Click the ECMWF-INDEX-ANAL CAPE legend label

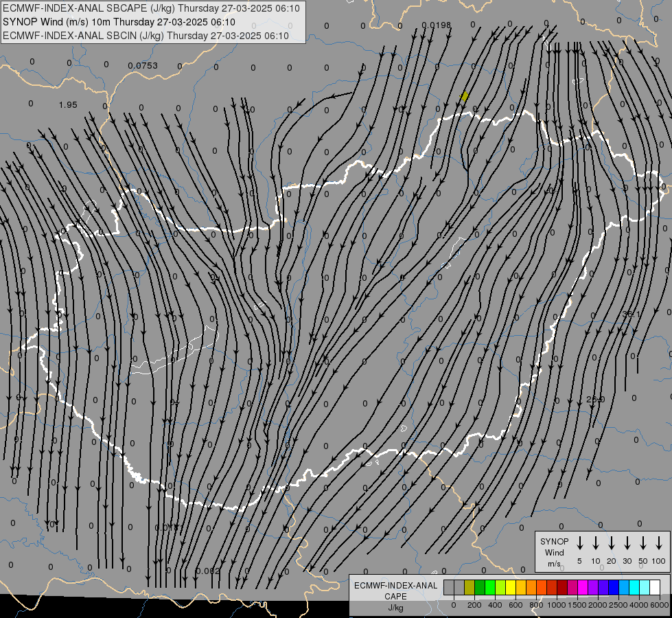click(x=395, y=591)
